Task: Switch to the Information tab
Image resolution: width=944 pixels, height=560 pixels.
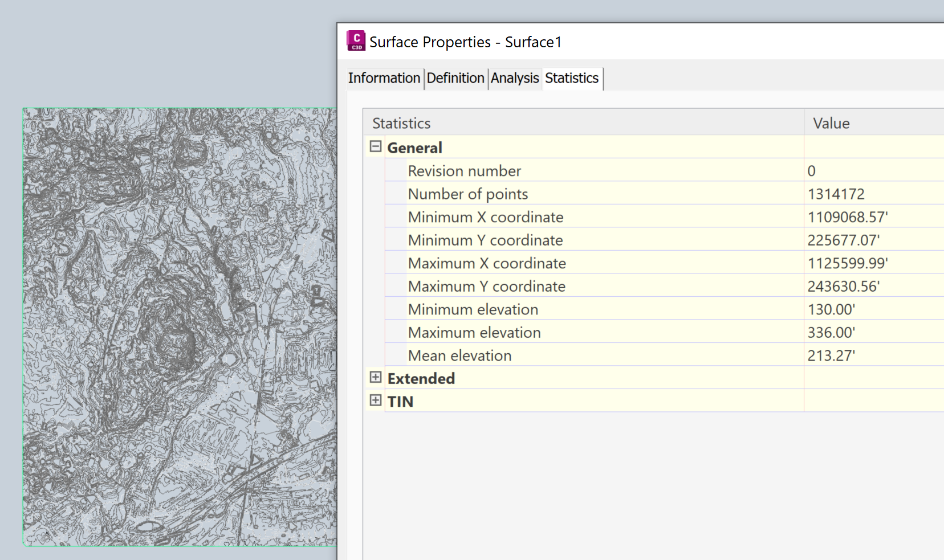Action: (384, 78)
